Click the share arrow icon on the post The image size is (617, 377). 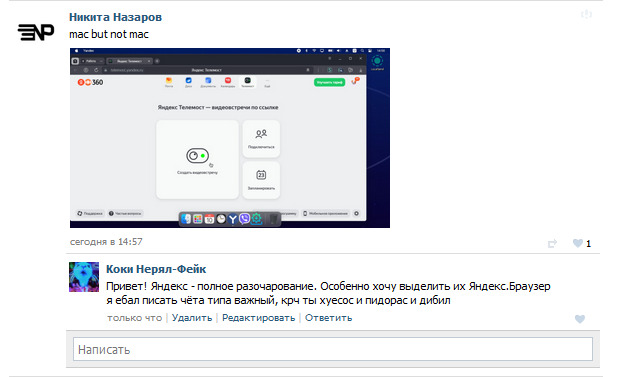tap(552, 244)
